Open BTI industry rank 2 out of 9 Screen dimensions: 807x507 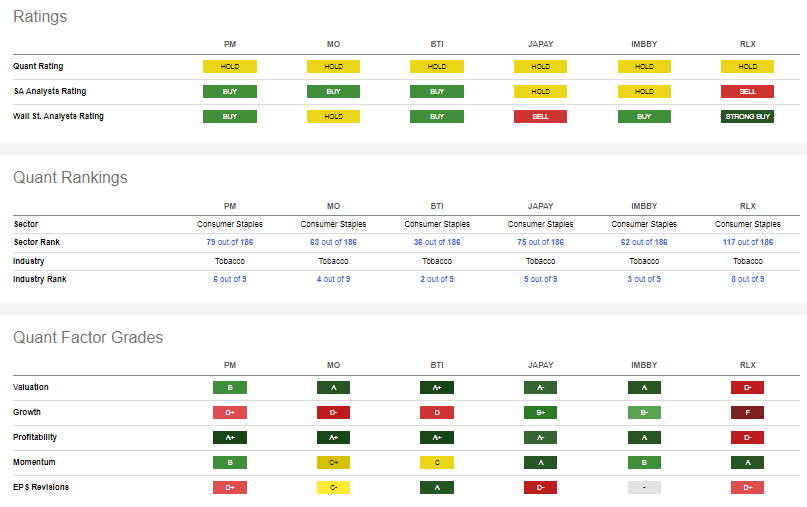(437, 279)
